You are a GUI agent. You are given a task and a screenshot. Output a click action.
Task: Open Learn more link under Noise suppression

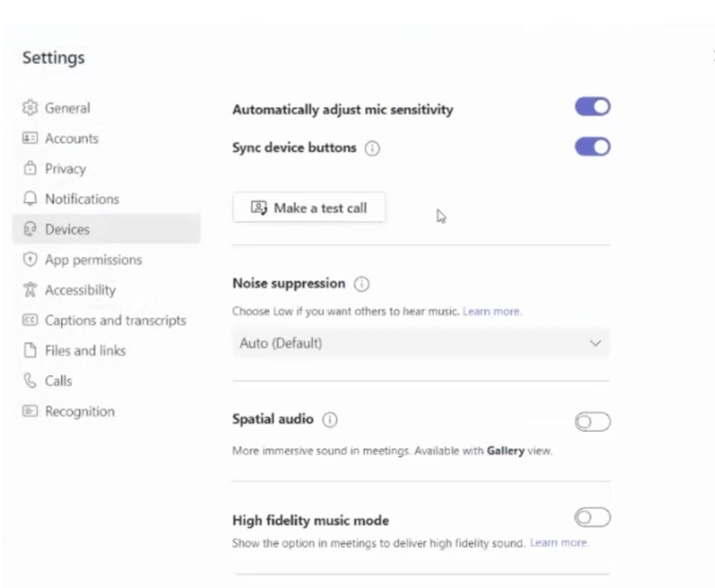coord(491,312)
